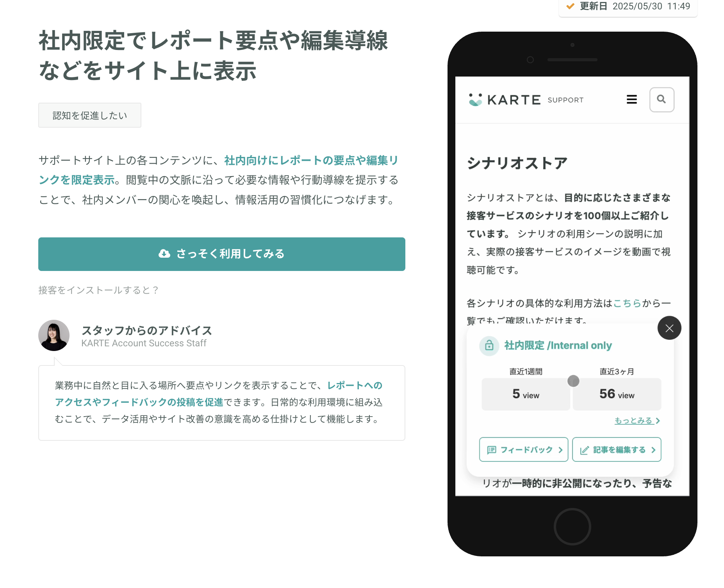Screen dimensions: 724x588
Task: Click the SUPPORT label next to logo
Action: (565, 100)
